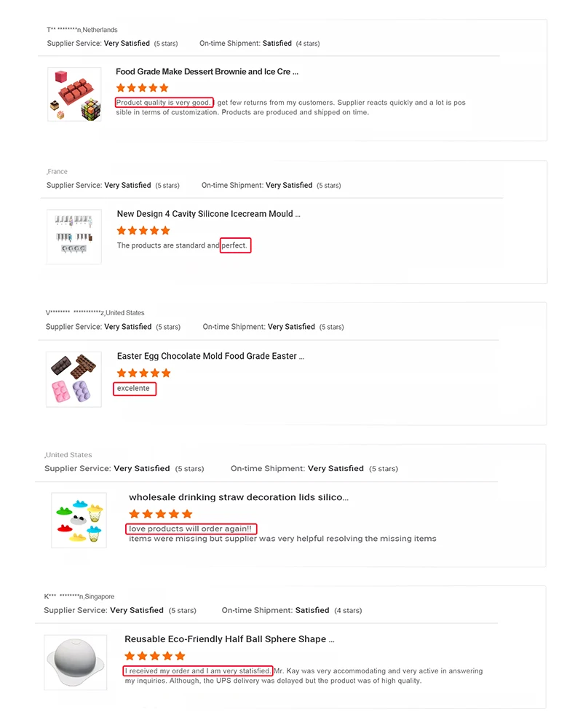Open 'Reusable Eco-Friendly Half Ball Sphere Shape' link
This screenshot has width=575, height=728.
229,639
